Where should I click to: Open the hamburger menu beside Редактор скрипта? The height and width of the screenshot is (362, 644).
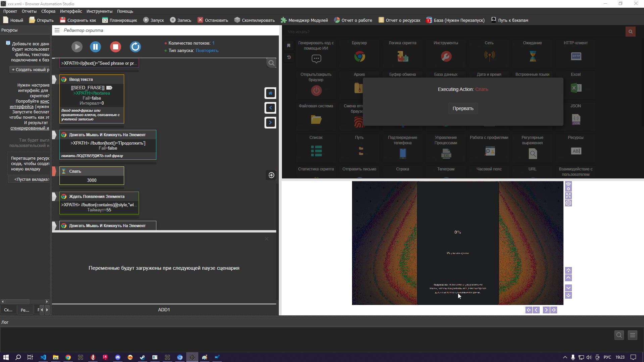(x=57, y=30)
